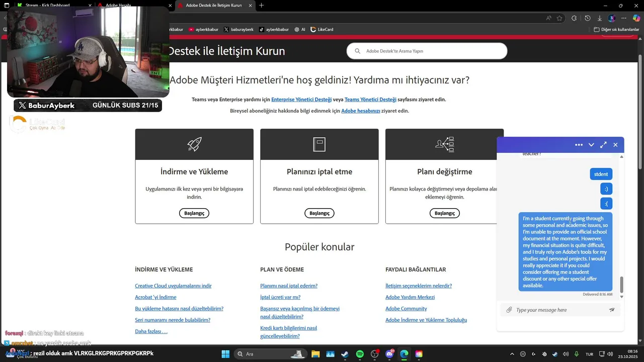Open the browser downloads icon
Viewport: 644px width, 362px height.
pos(599,18)
